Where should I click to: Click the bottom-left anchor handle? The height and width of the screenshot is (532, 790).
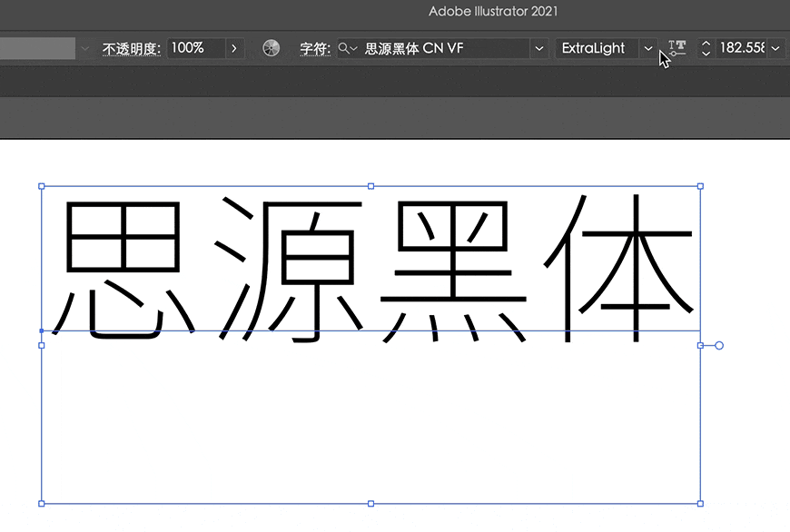(x=41, y=502)
